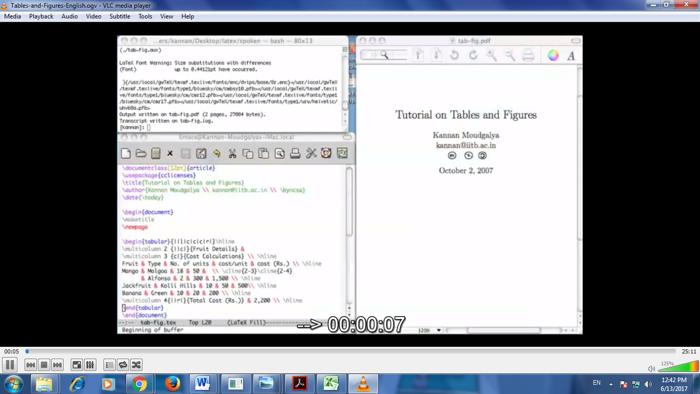Expand the Subtitle menu
This screenshot has height=394, width=700.
120,17
